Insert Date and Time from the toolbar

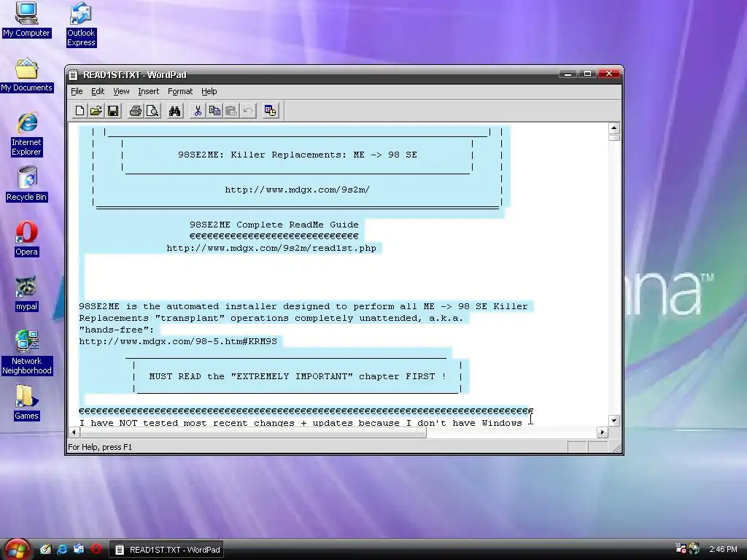pyautogui.click(x=270, y=111)
